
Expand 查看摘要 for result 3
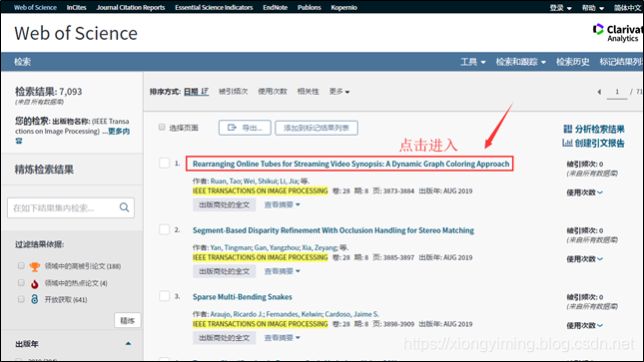point(283,338)
